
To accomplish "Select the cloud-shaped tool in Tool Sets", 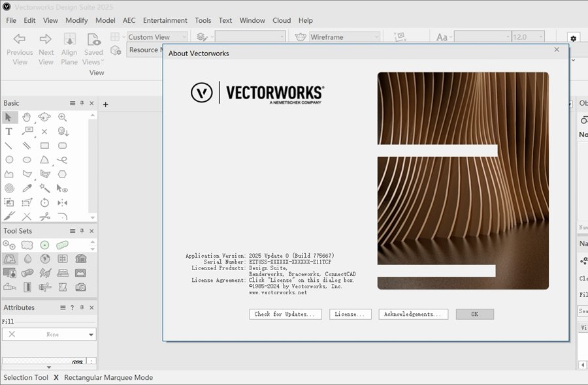I will [27, 245].
